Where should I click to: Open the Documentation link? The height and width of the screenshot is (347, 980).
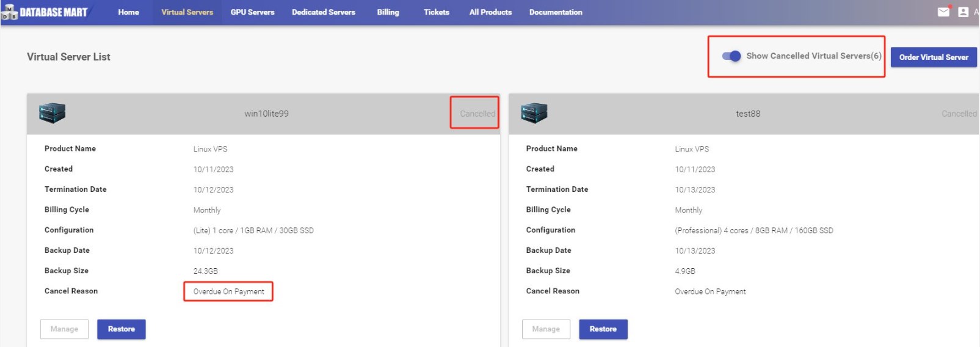(x=555, y=12)
